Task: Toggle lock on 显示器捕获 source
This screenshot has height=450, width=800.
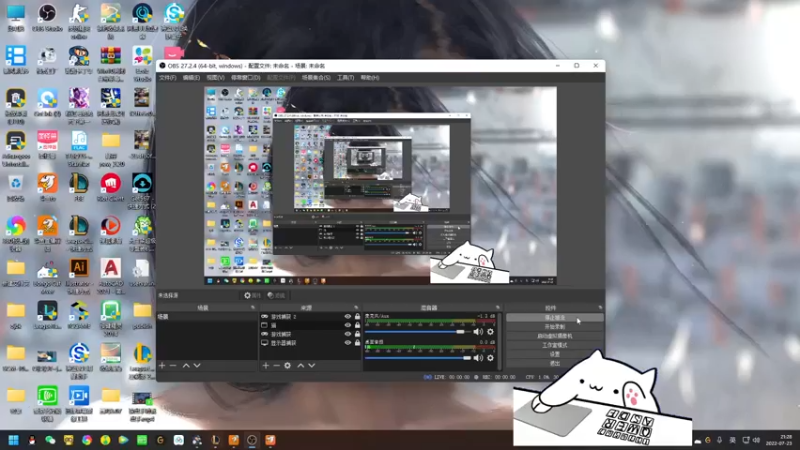Action: click(x=357, y=343)
